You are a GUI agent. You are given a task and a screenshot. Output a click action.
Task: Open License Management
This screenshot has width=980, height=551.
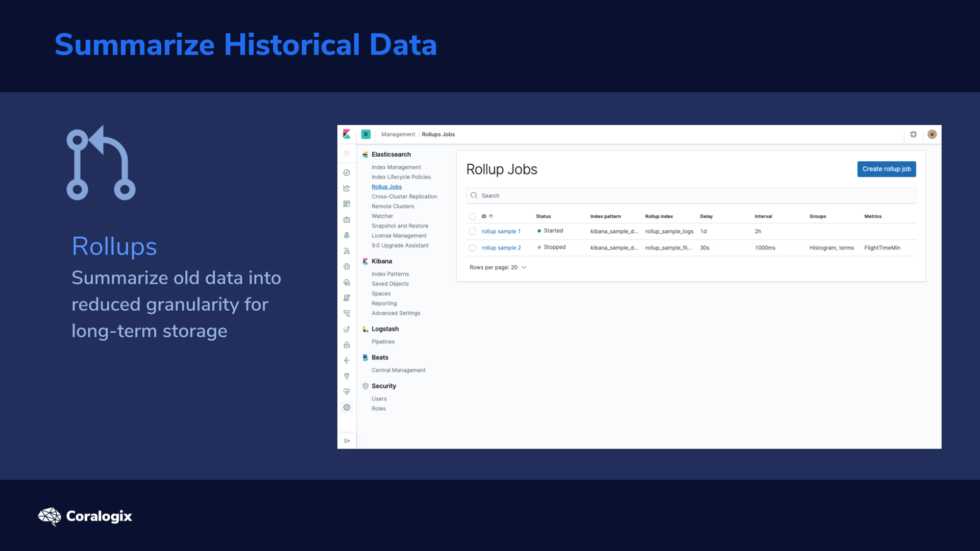click(399, 236)
